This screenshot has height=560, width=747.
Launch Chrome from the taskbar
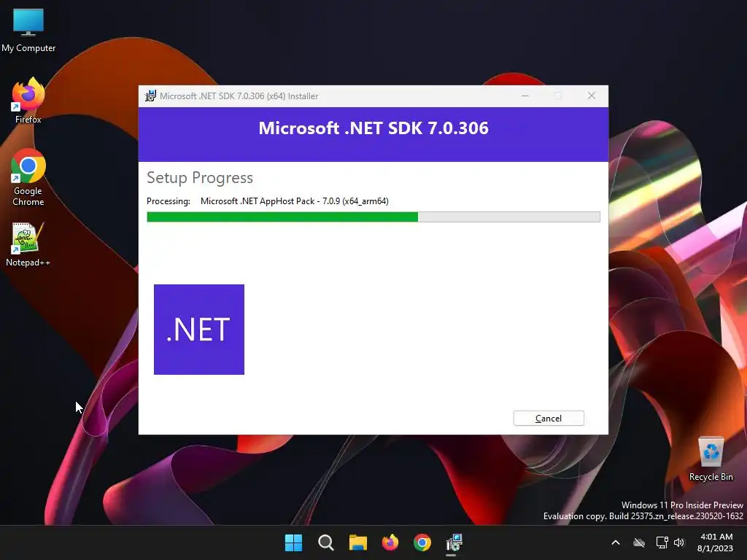click(422, 542)
